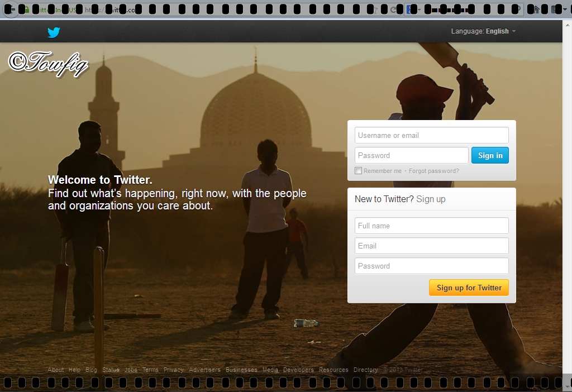Click into the Full name field

pyautogui.click(x=432, y=226)
